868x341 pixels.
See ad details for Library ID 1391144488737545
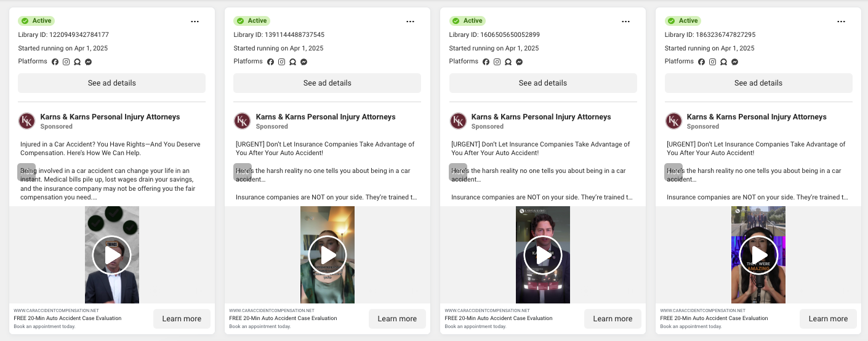(x=327, y=83)
